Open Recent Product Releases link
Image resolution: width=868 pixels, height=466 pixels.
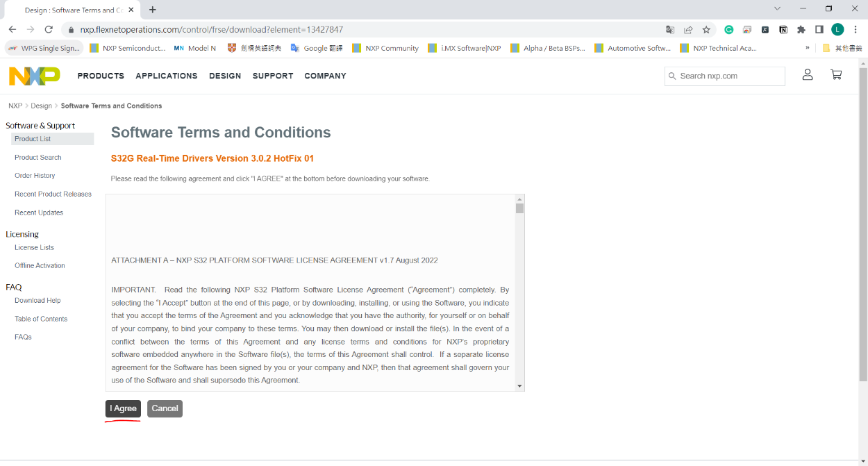click(x=53, y=194)
